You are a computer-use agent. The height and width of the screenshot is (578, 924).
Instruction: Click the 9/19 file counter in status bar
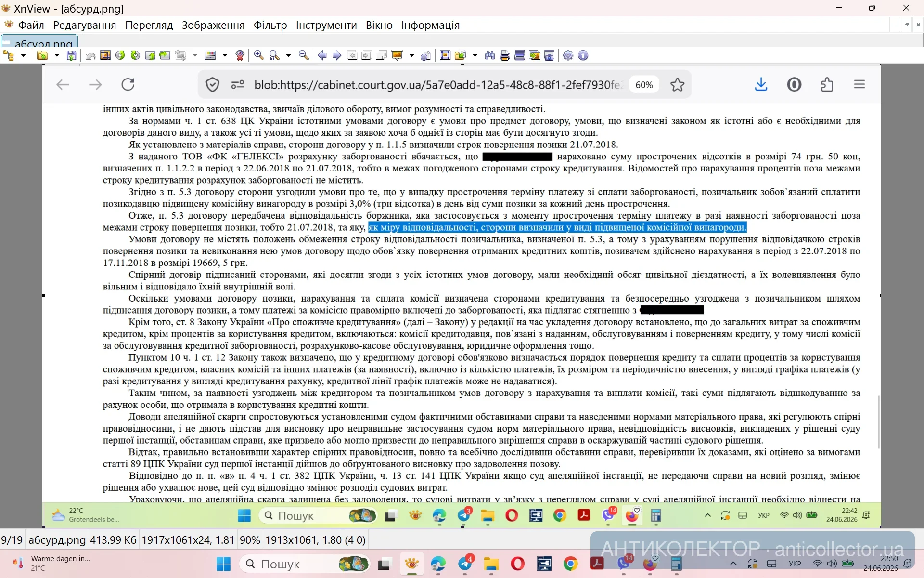pos(12,540)
